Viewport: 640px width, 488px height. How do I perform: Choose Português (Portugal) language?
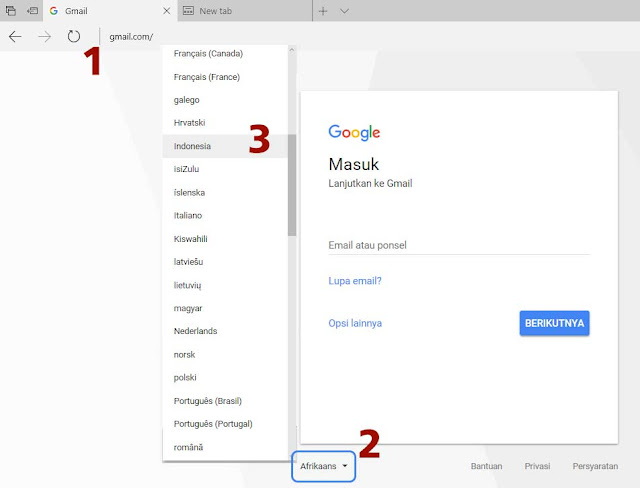coord(225,424)
